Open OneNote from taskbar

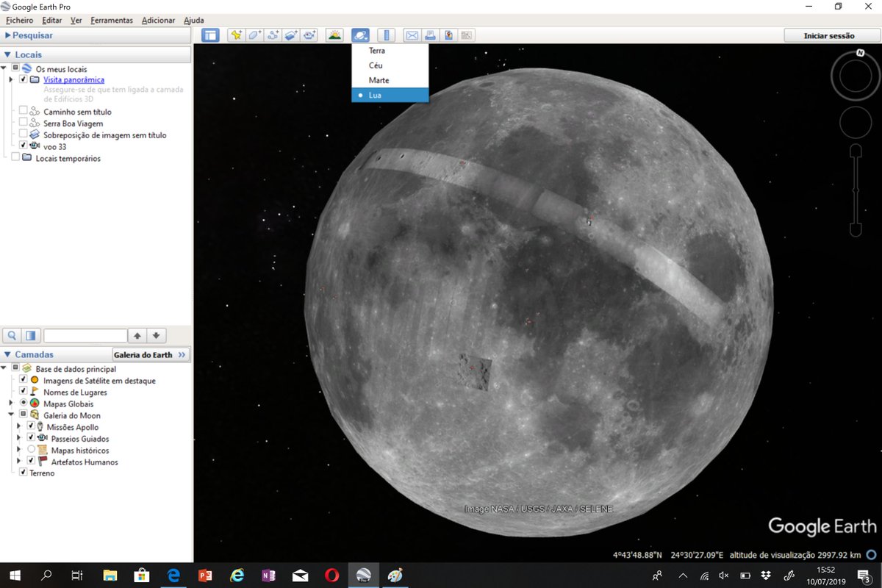(x=268, y=576)
